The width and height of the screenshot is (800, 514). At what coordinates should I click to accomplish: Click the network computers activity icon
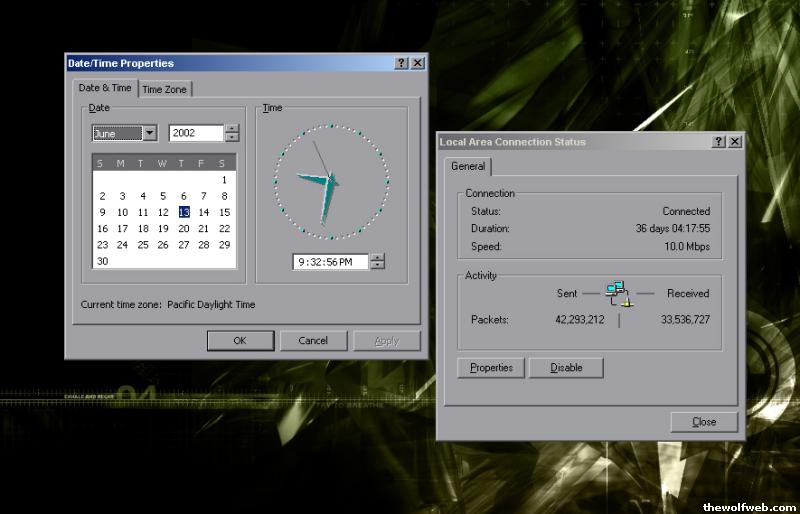(x=619, y=293)
